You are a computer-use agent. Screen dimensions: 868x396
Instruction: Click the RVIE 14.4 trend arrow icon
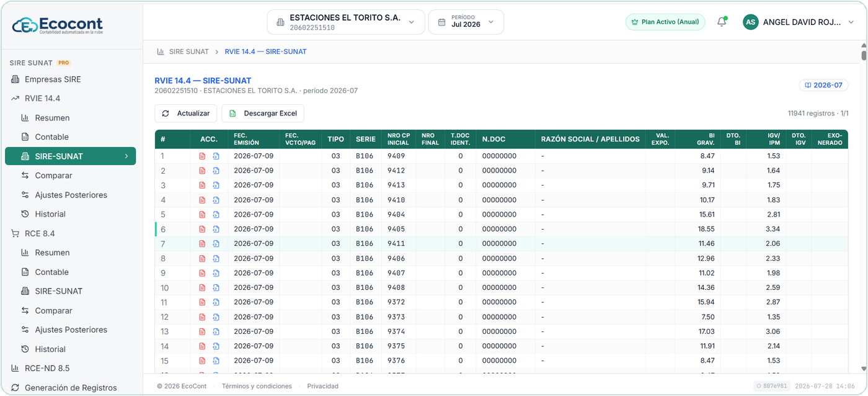pyautogui.click(x=15, y=98)
